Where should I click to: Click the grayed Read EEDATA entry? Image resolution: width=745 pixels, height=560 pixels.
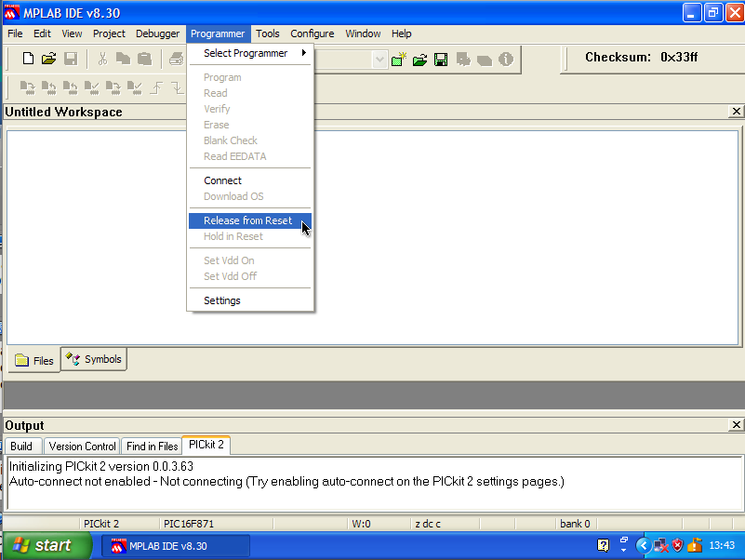(250, 156)
